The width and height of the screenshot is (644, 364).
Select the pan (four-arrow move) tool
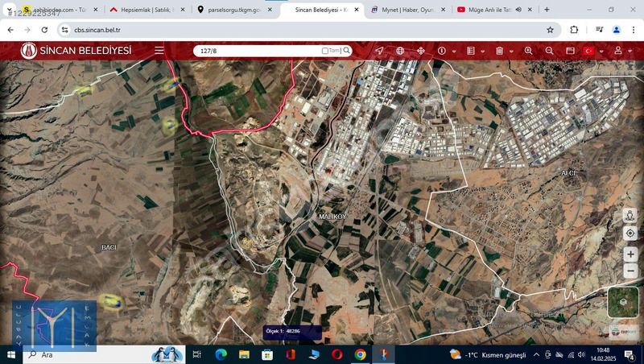(x=421, y=51)
